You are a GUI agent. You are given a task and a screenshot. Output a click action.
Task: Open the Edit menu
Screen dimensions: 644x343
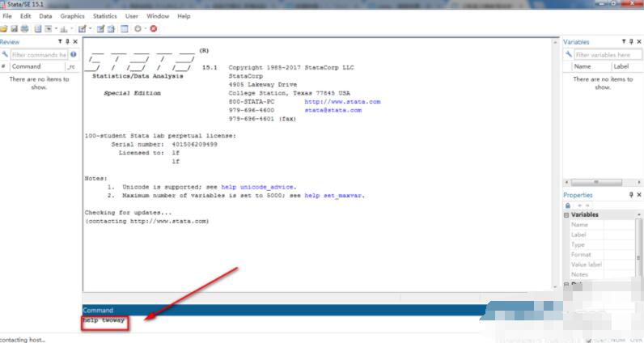pos(25,16)
